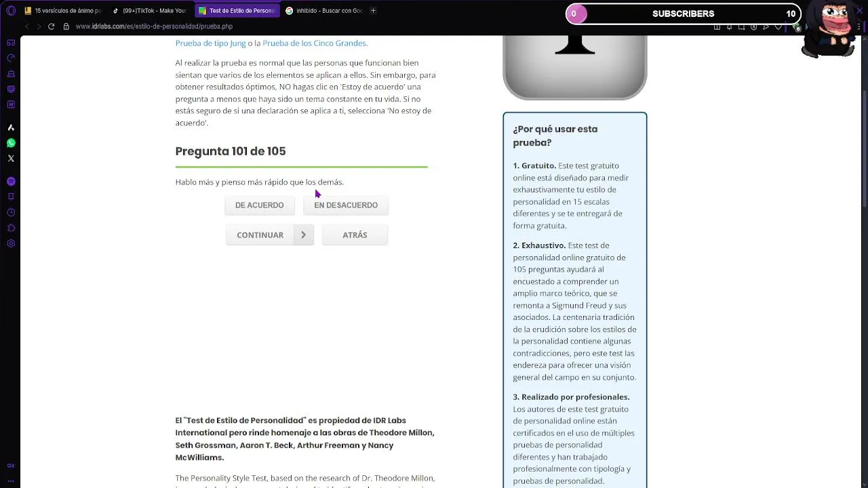Screen dimensions: 868x488
Task: Open History clock icon in sidebar
Action: point(11,212)
